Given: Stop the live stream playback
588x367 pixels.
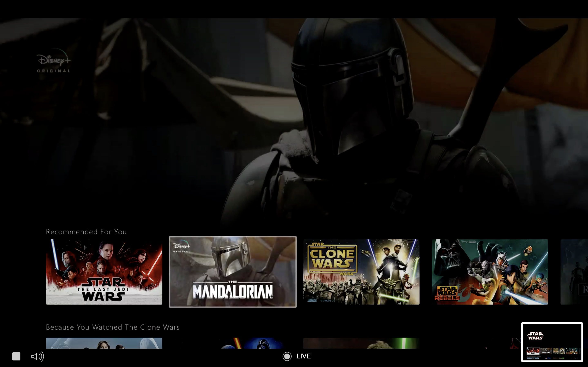Looking at the screenshot, I should (x=16, y=356).
